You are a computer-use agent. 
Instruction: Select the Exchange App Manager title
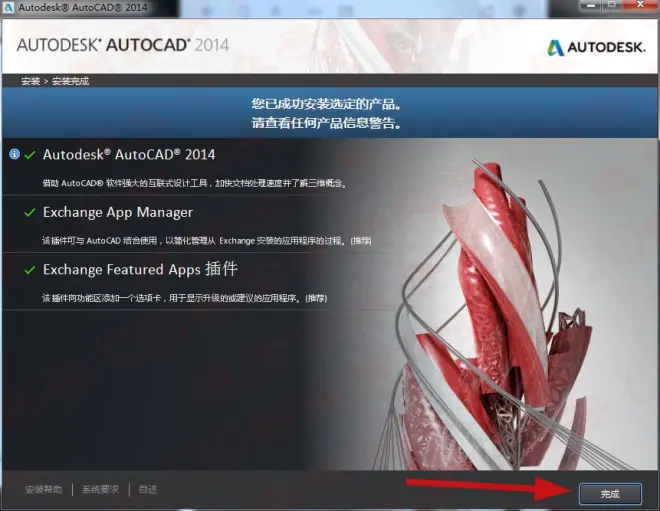pyautogui.click(x=118, y=212)
